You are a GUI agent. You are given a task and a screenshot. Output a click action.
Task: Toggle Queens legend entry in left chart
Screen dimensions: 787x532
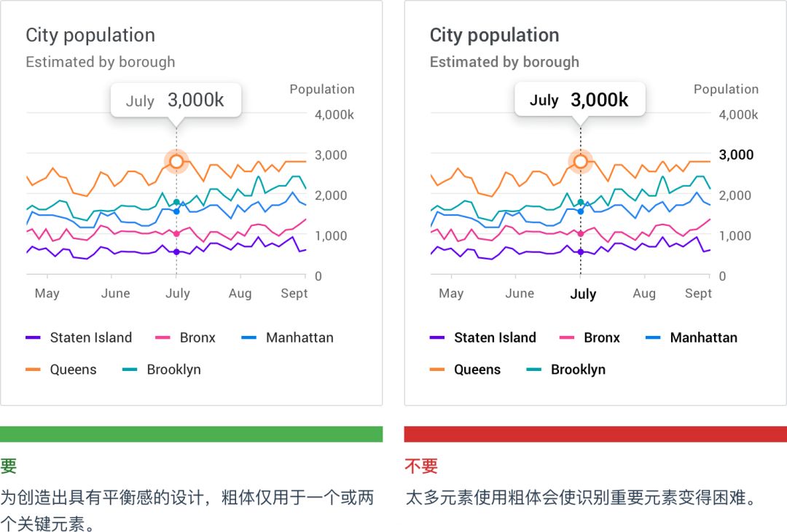(61, 370)
